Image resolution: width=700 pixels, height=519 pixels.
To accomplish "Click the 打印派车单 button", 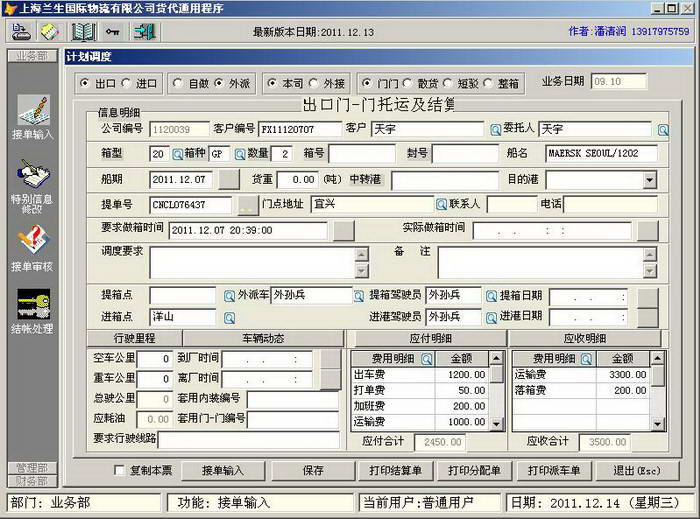I will (554, 470).
